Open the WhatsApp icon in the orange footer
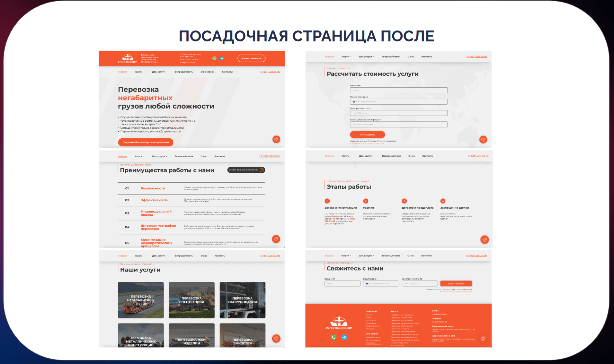The image size is (614, 364). click(333, 337)
